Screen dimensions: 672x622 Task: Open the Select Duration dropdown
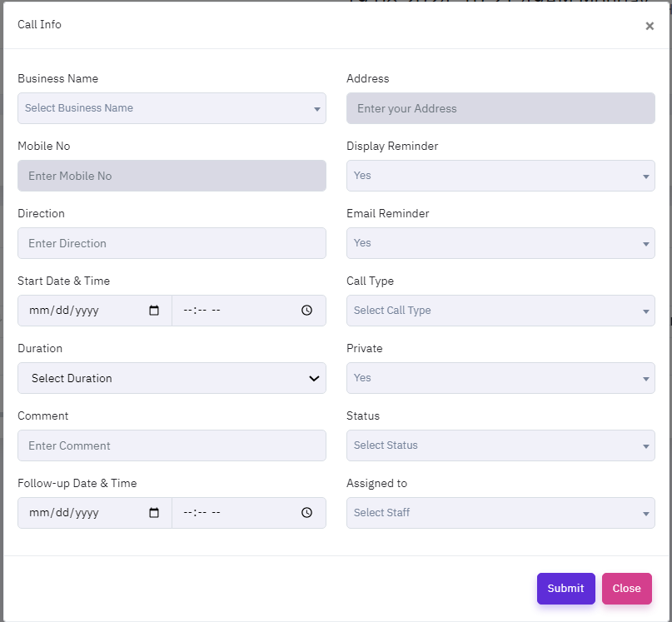click(x=172, y=378)
